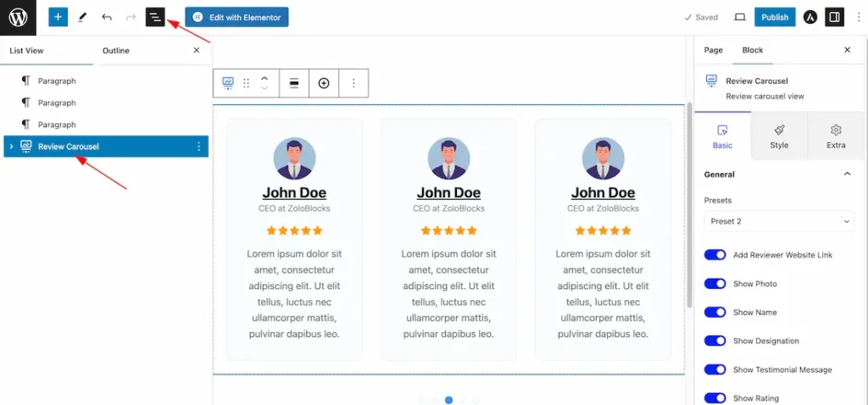868x405 pixels.
Task: Click the Publish button
Action: tap(775, 17)
